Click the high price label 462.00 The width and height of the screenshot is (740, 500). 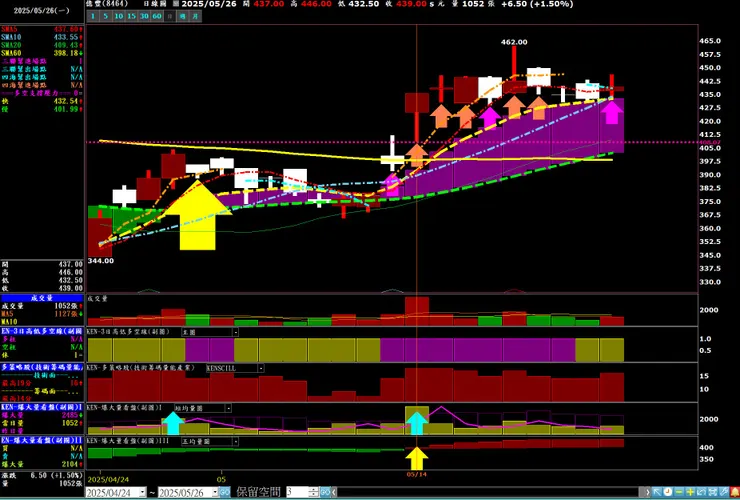514,42
